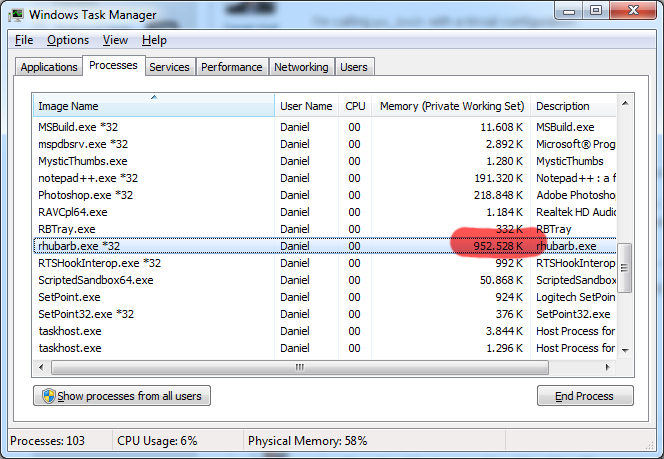Minimize the Windows Task Manager window
The height and width of the screenshot is (459, 664).
(569, 11)
